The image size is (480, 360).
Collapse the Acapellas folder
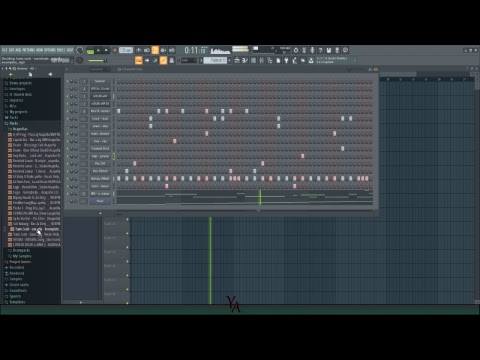[19, 129]
